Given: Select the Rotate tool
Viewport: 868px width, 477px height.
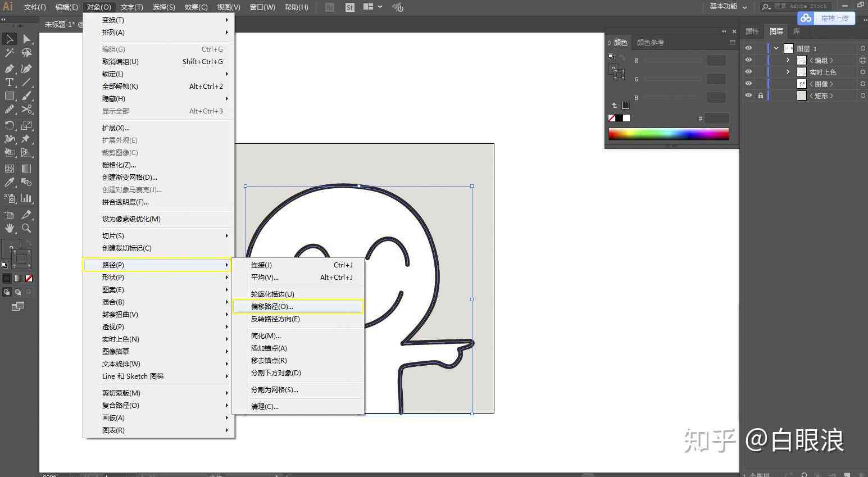Looking at the screenshot, I should coord(10,125).
